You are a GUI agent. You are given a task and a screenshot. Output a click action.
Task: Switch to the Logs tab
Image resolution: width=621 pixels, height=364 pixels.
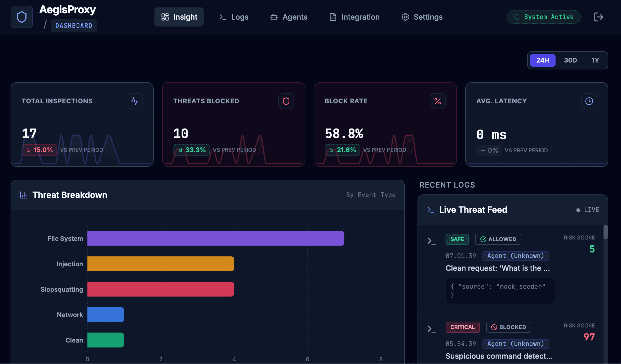point(234,17)
